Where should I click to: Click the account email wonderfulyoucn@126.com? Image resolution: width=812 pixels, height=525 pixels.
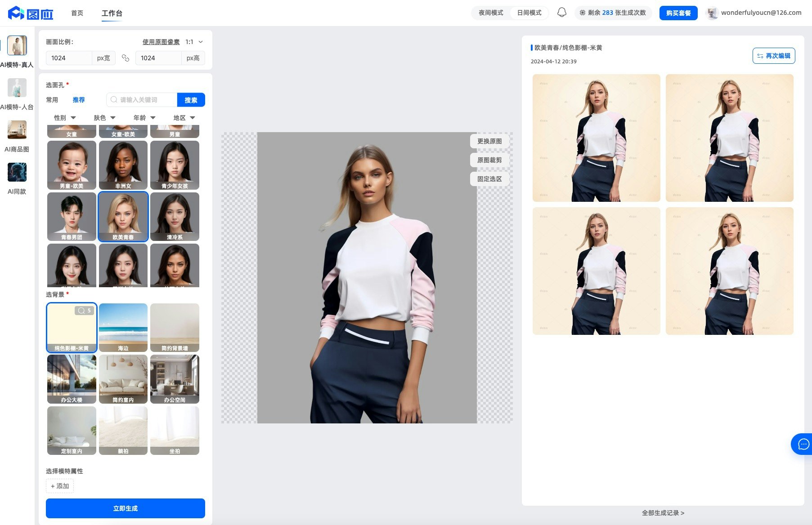761,13
